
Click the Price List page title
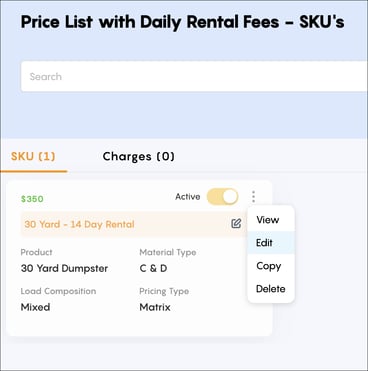point(182,22)
